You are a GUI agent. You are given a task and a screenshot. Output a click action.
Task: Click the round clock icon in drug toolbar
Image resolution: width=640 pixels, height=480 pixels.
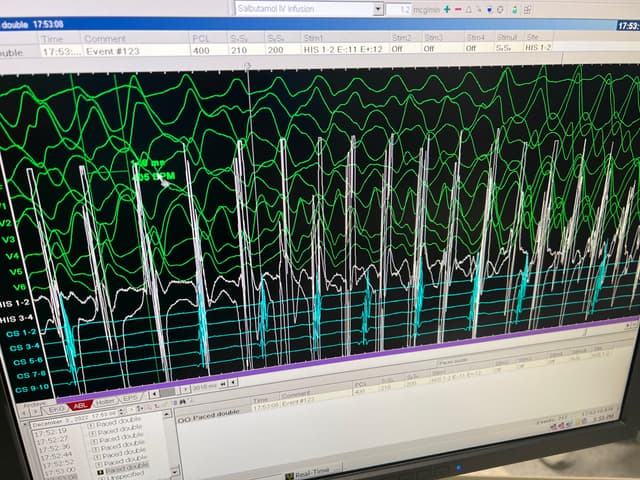500,9
